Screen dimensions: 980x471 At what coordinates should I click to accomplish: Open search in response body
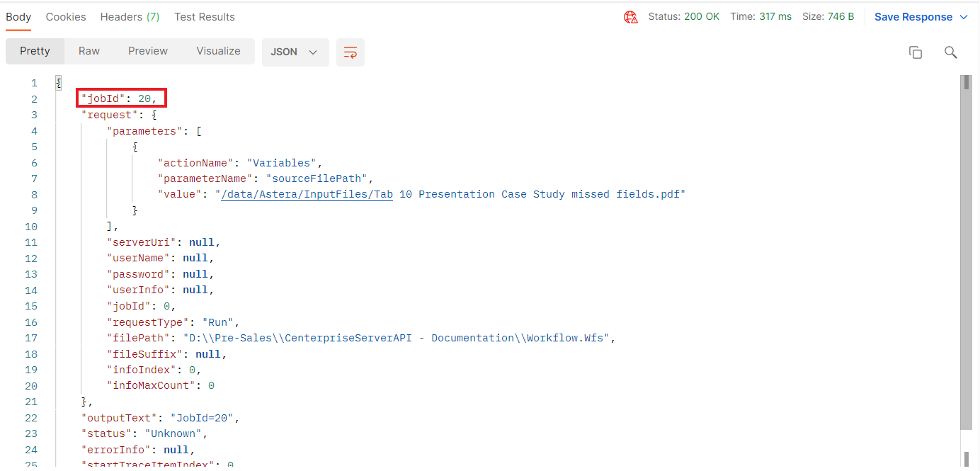(x=951, y=52)
